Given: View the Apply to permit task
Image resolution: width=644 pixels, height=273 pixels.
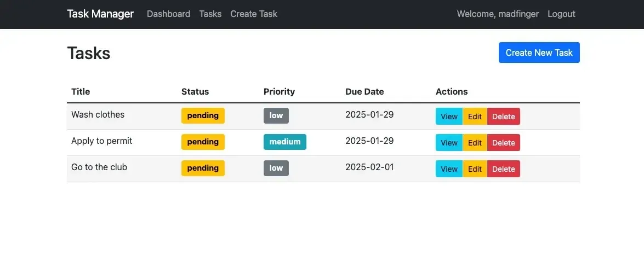Looking at the screenshot, I should (449, 143).
